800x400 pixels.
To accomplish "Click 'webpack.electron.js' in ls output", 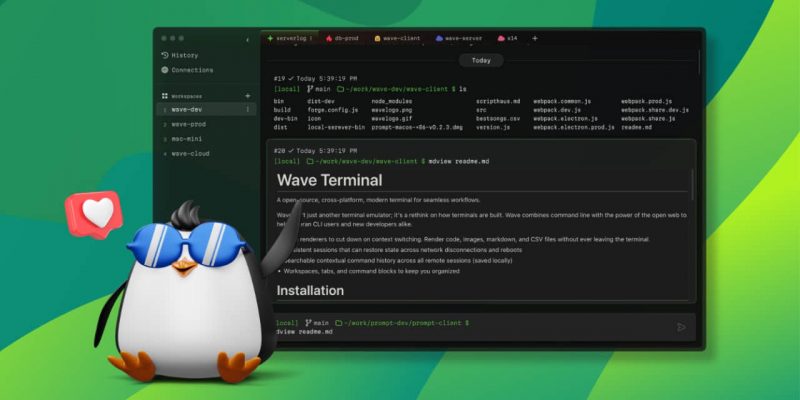I will point(565,118).
